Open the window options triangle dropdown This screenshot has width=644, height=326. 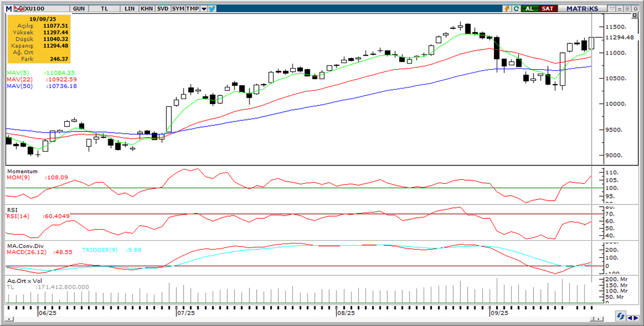pyautogui.click(x=612, y=9)
